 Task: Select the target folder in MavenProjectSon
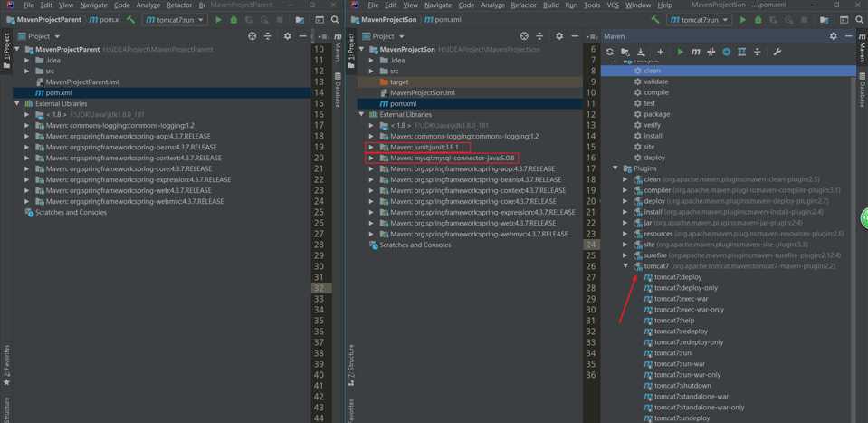[x=399, y=82]
